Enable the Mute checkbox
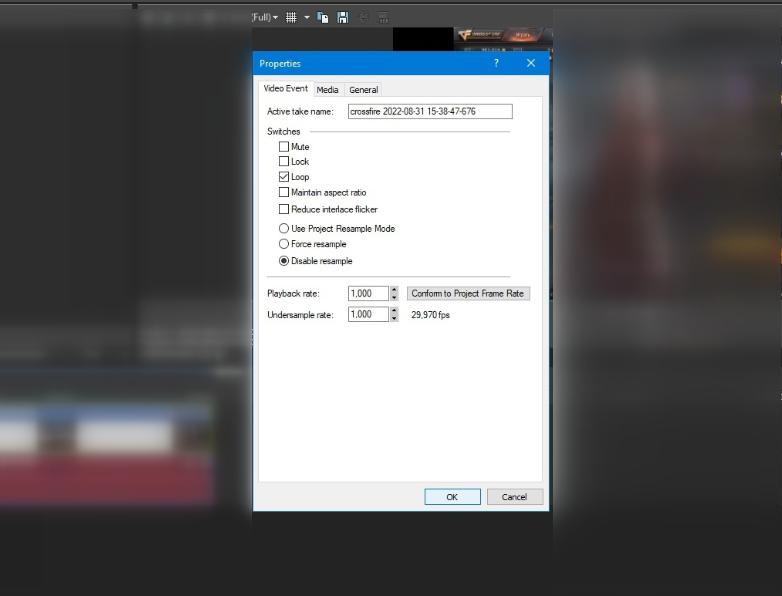The width and height of the screenshot is (782, 596). pos(284,146)
